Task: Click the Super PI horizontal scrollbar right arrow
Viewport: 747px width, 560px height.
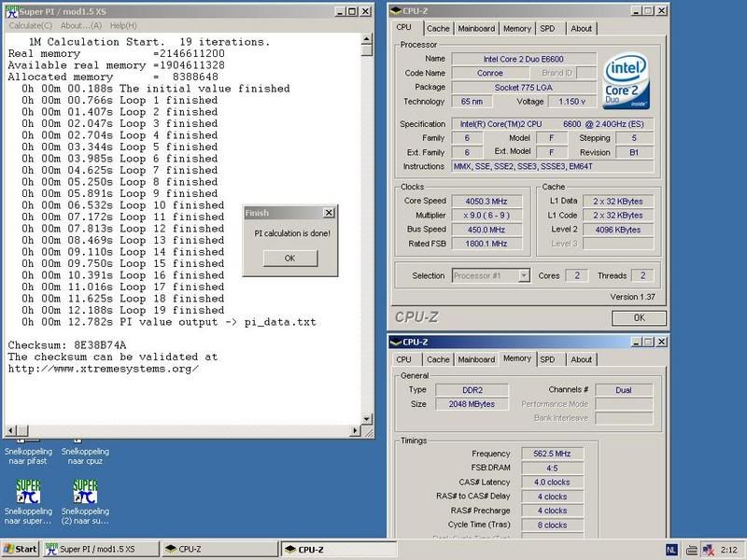Action: [x=355, y=431]
